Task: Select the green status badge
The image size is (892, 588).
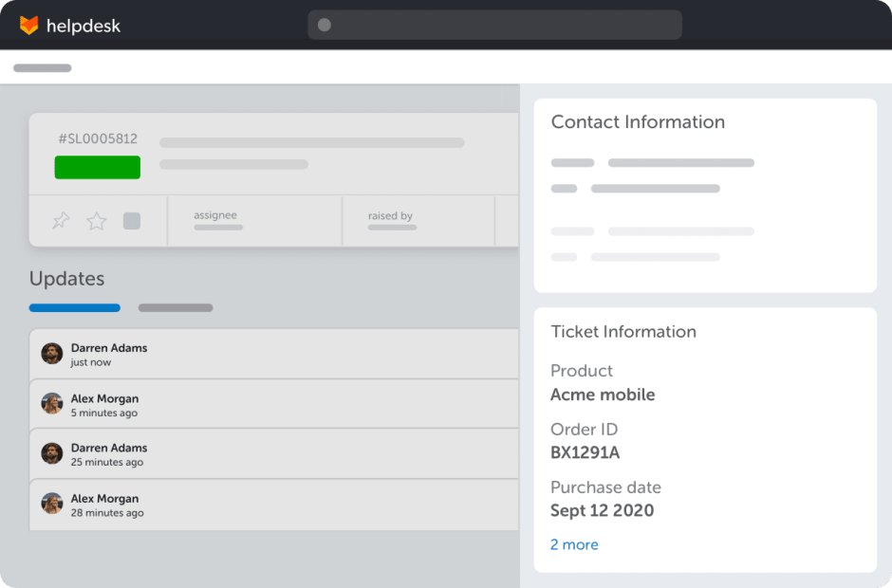Action: pos(98,167)
